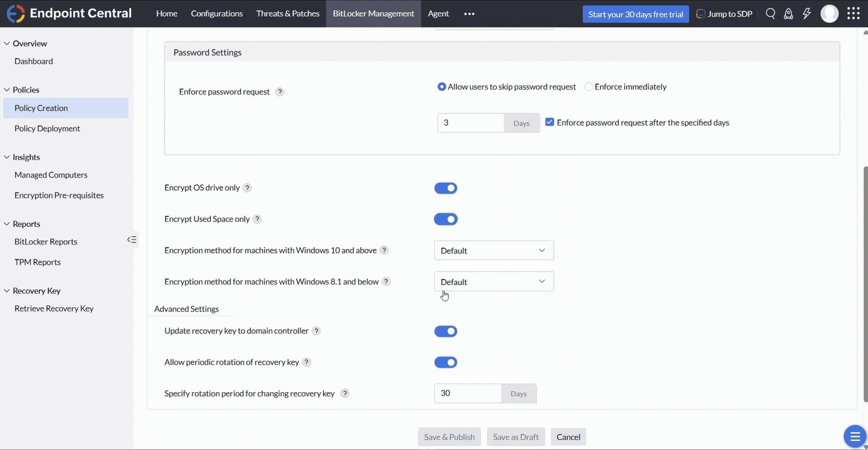Open the lightning bolt quick actions icon
This screenshot has width=868, height=450.
tap(807, 14)
